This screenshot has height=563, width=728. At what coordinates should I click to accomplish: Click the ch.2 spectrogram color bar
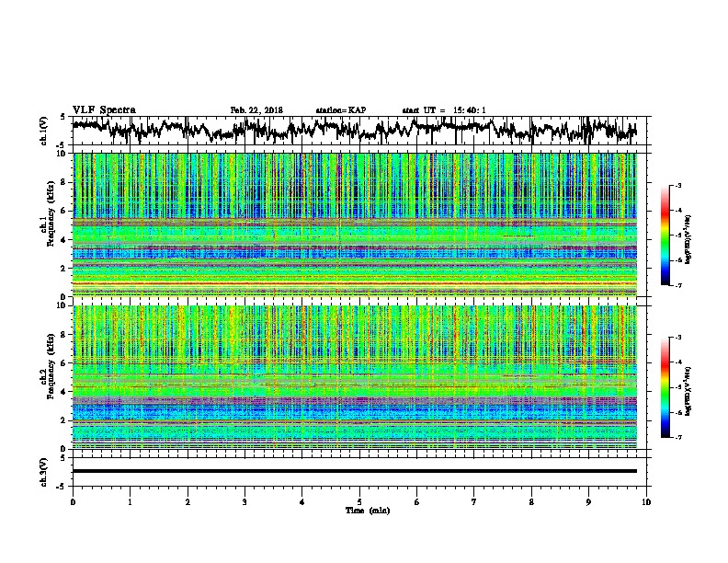[665, 387]
